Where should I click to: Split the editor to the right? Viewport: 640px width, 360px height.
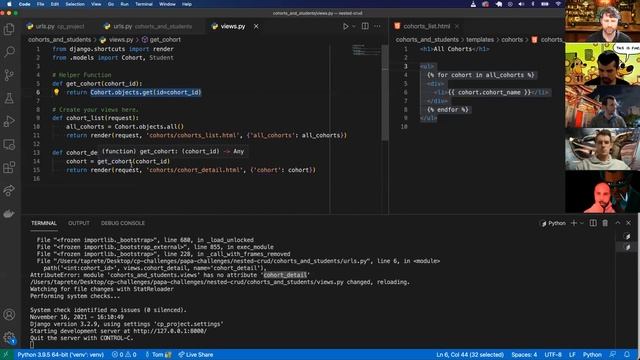[x=365, y=26]
